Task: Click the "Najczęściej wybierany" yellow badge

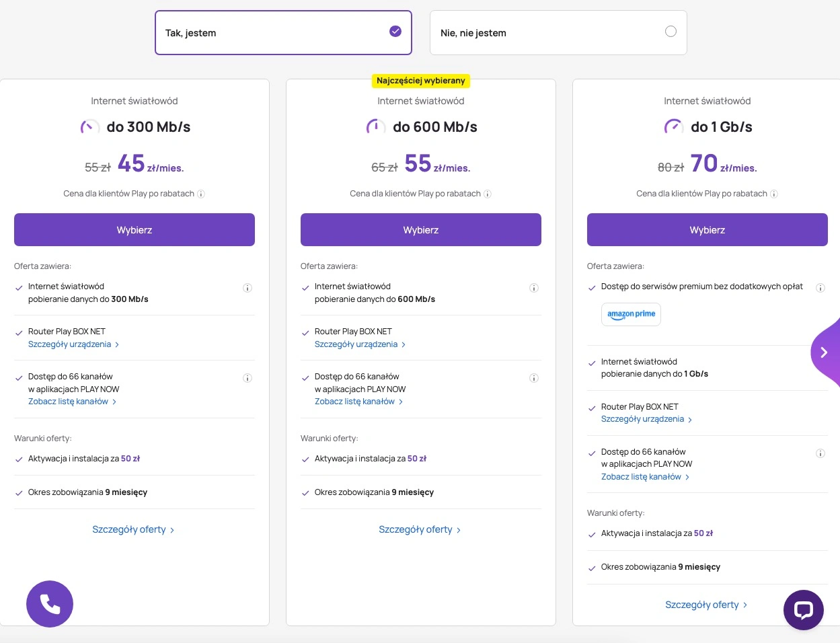Action: point(421,81)
